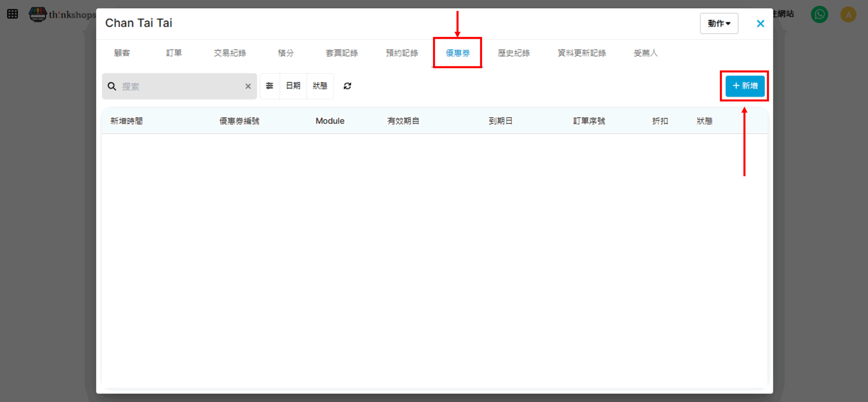
Task: Switch to the 訂單 tab
Action: click(174, 53)
